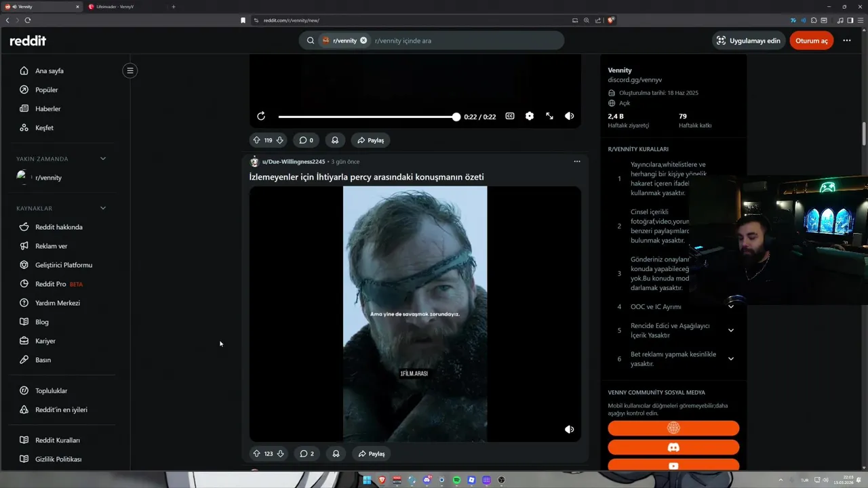Open Geliştirici Platformu
The height and width of the screenshot is (488, 868).
pos(62,265)
